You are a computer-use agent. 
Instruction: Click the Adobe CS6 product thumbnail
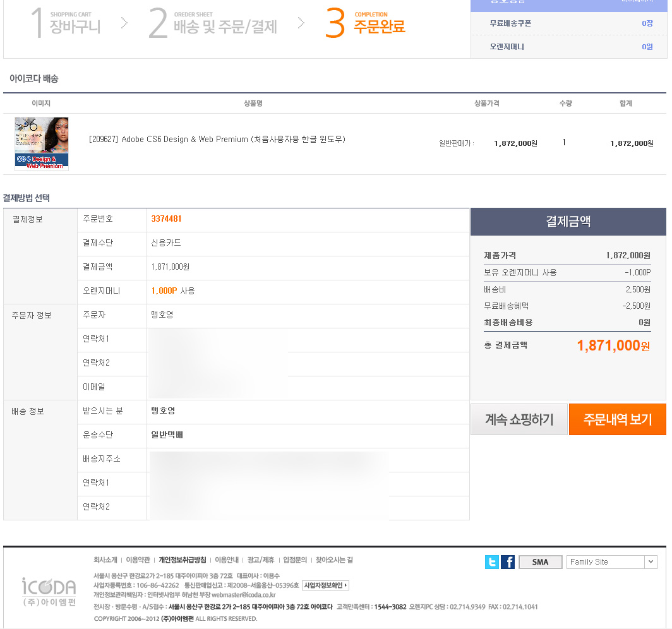pyautogui.click(x=42, y=143)
